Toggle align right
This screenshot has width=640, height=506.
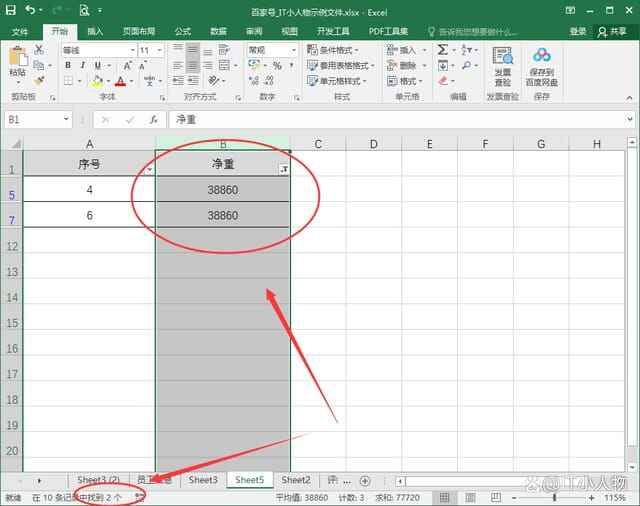tap(208, 65)
